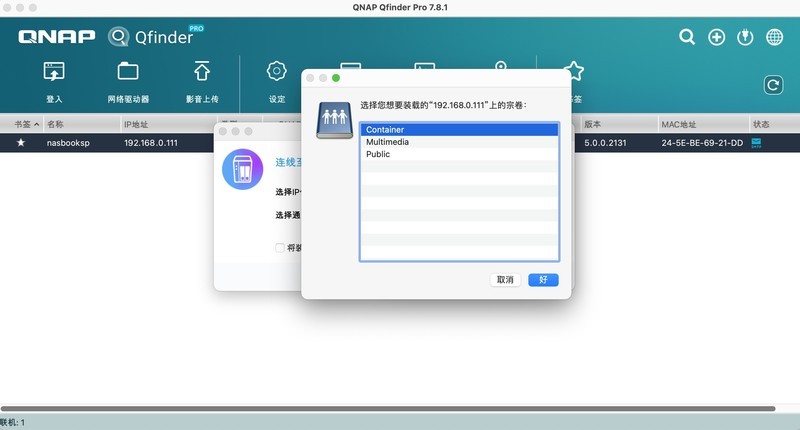Sort by 名称 column header
The image size is (800, 430).
[82, 124]
